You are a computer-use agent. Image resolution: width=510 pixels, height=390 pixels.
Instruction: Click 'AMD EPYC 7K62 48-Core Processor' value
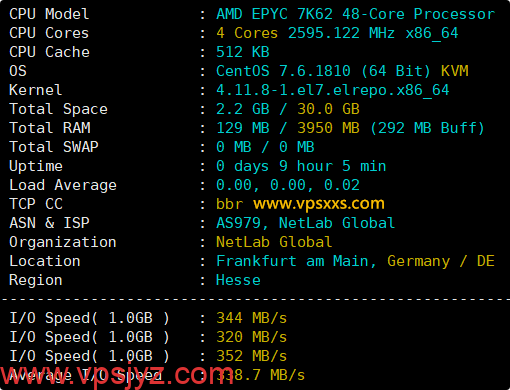click(x=355, y=14)
